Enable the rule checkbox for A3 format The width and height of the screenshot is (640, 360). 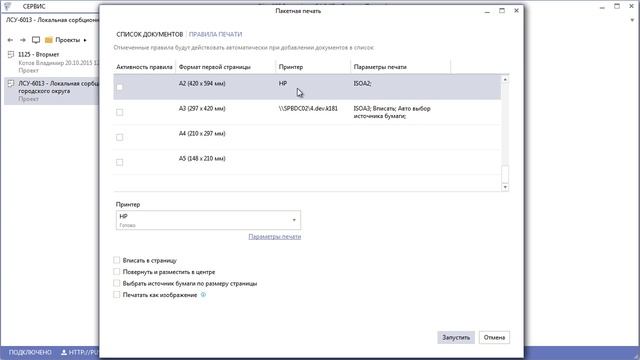[120, 112]
